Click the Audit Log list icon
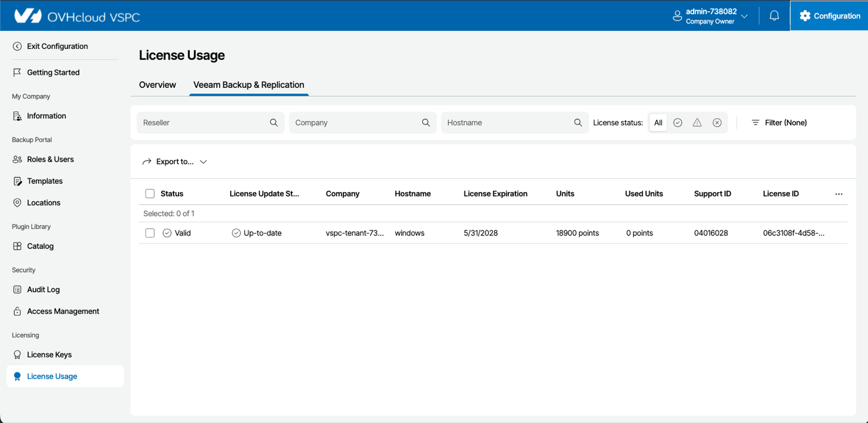The height and width of the screenshot is (423, 868). coord(17,289)
